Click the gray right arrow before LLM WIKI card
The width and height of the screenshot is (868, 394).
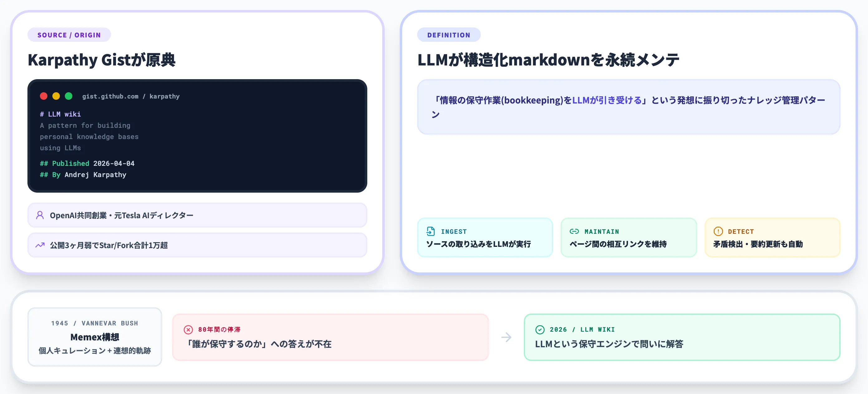(506, 337)
